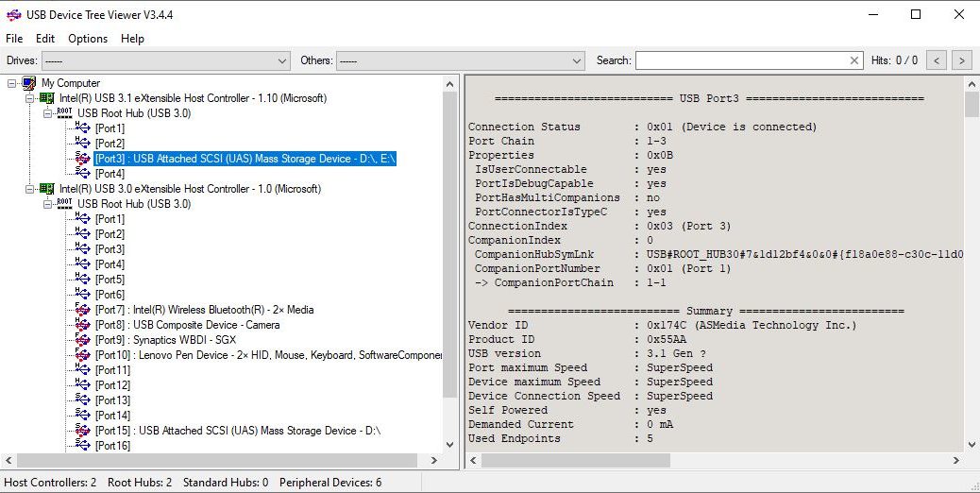This screenshot has width=980, height=493.
Task: Collapse the second USB Root Hub node
Action: tap(47, 204)
